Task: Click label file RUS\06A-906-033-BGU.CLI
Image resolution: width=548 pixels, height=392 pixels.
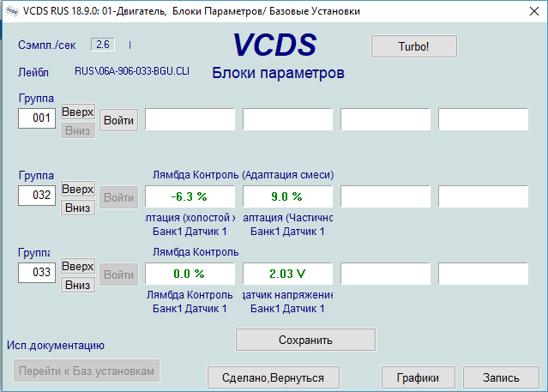Action: (132, 71)
